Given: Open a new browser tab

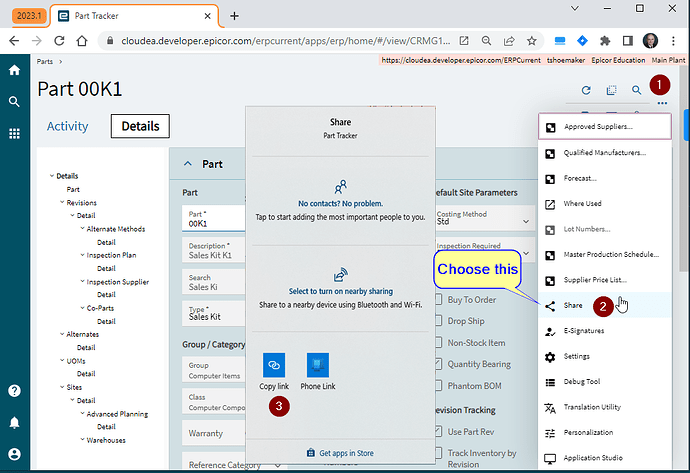Looking at the screenshot, I should pyautogui.click(x=235, y=16).
